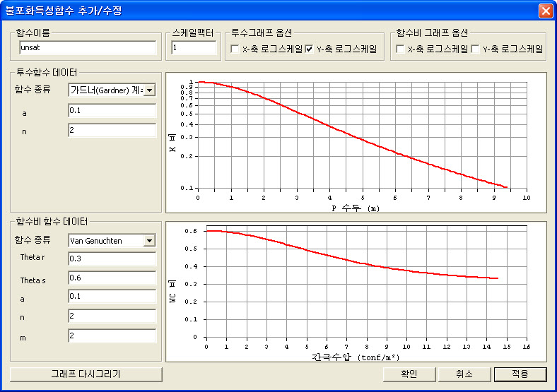Click the Theta r input field
Viewport: 557px width, 392px height.
click(112, 259)
